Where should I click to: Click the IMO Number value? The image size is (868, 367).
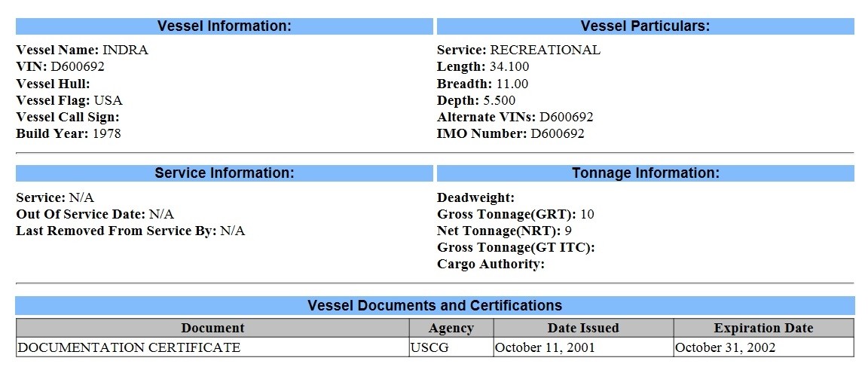558,134
